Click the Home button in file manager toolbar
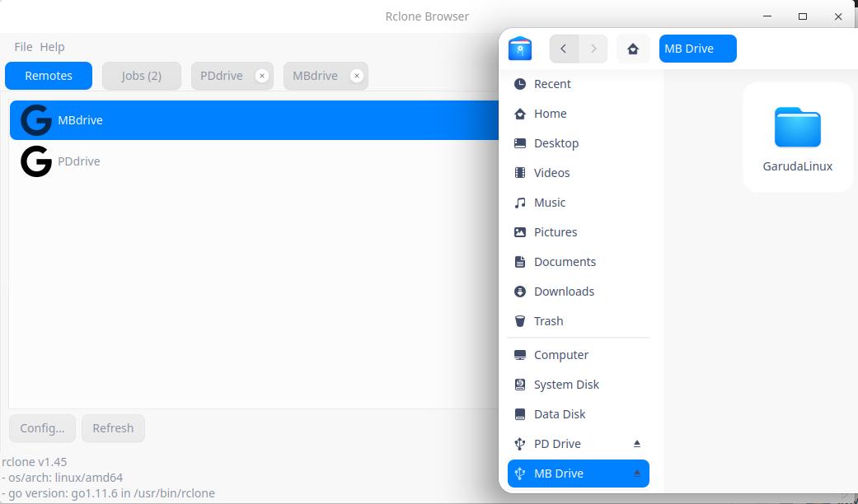 point(632,49)
